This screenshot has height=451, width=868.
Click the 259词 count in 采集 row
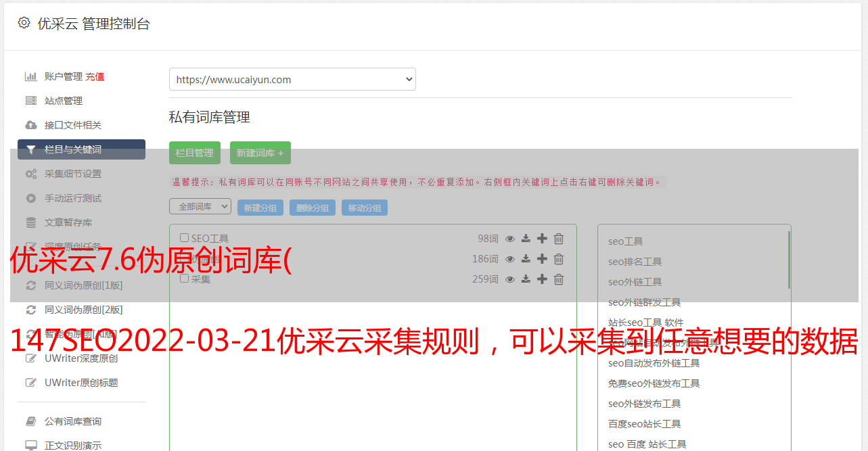click(x=485, y=279)
